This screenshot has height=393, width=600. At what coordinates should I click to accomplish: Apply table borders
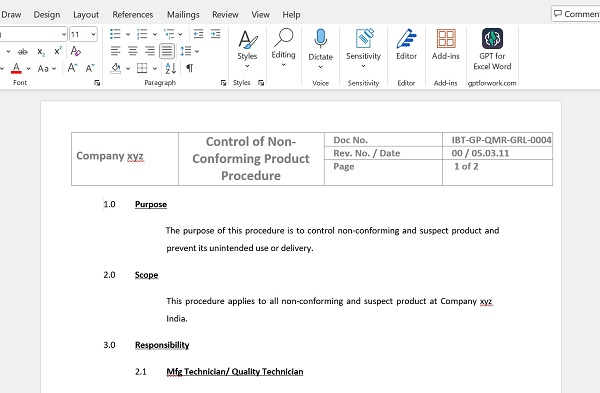[142, 68]
